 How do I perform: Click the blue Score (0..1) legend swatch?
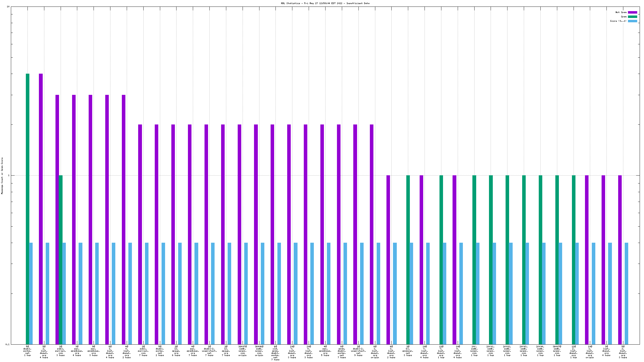pyautogui.click(x=632, y=21)
